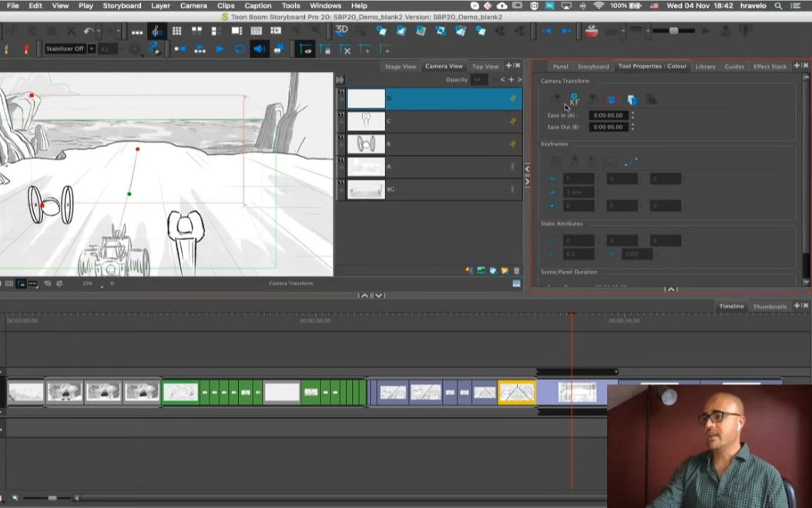Click the red playhead marker in the timeline
Viewport: 812px width, 508px height.
pos(571,314)
